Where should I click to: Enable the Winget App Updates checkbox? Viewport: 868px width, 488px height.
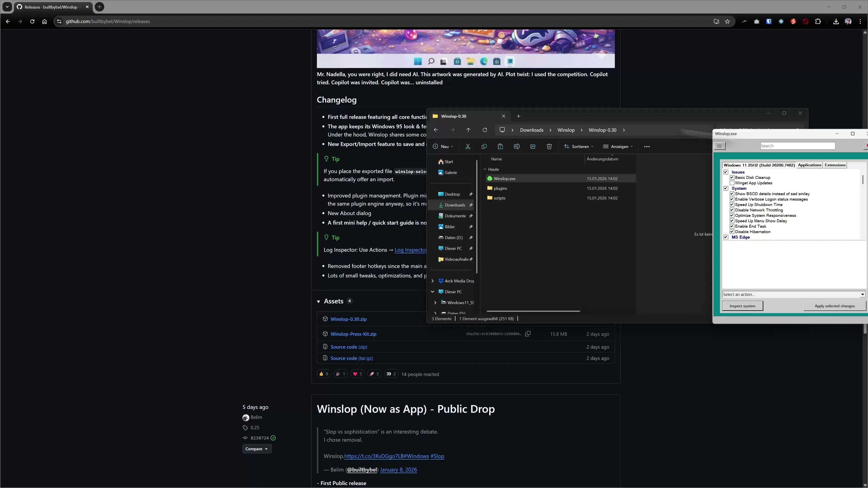pos(732,183)
